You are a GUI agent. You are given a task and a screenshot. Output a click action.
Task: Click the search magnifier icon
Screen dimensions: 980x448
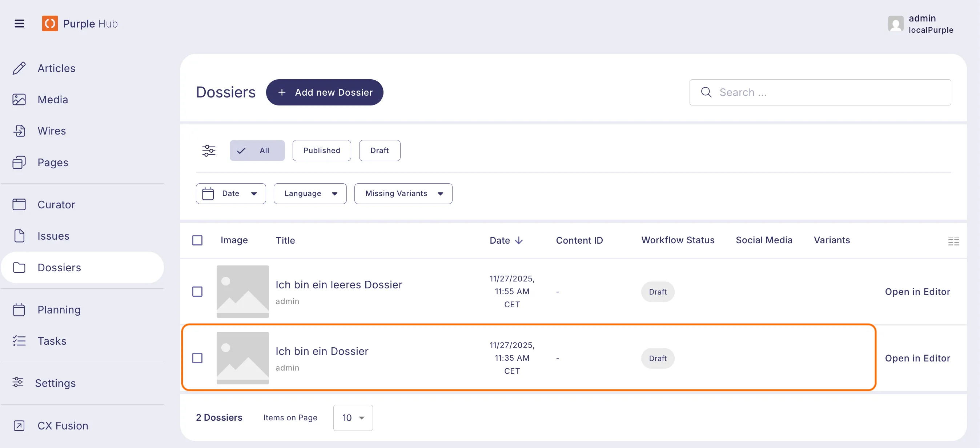click(706, 92)
